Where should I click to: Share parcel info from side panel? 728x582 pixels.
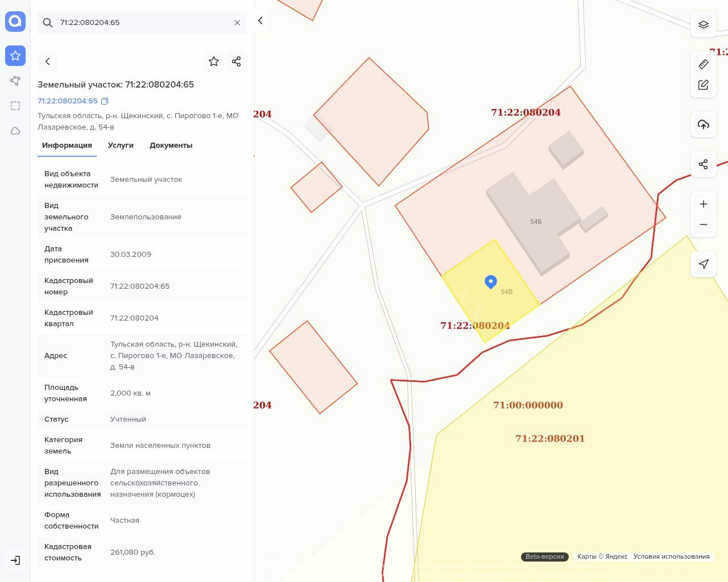[237, 61]
